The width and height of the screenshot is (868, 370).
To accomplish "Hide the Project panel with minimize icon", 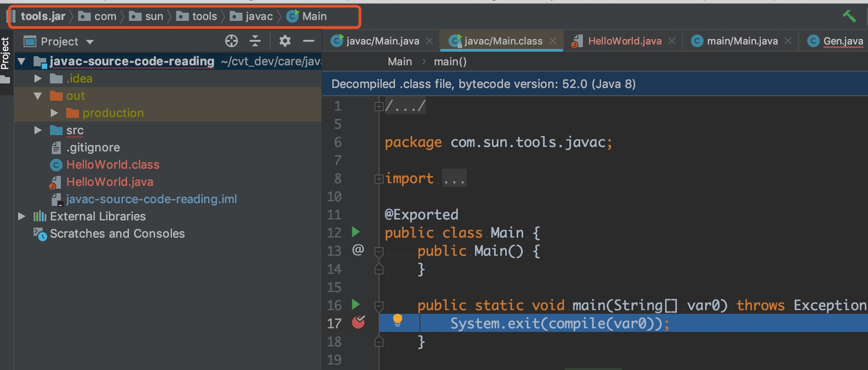I will point(309,41).
